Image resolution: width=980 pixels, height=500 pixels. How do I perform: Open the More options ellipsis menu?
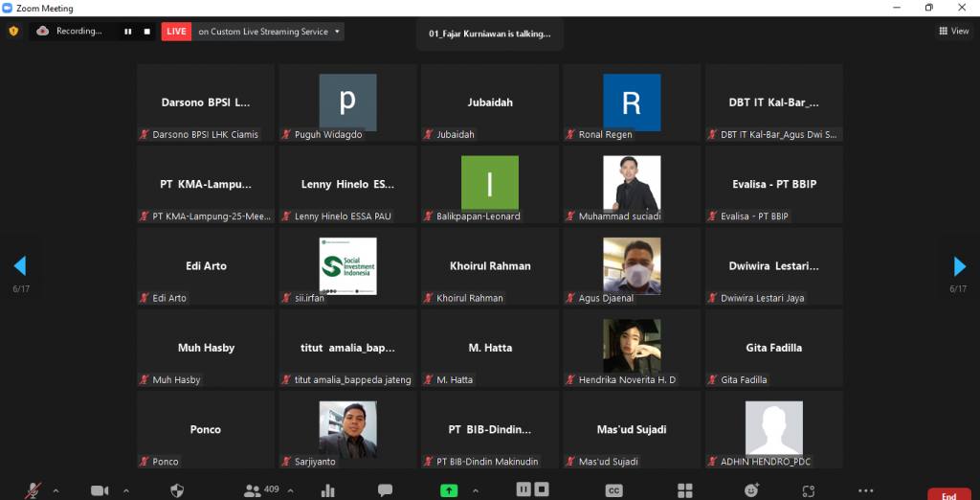(866, 490)
